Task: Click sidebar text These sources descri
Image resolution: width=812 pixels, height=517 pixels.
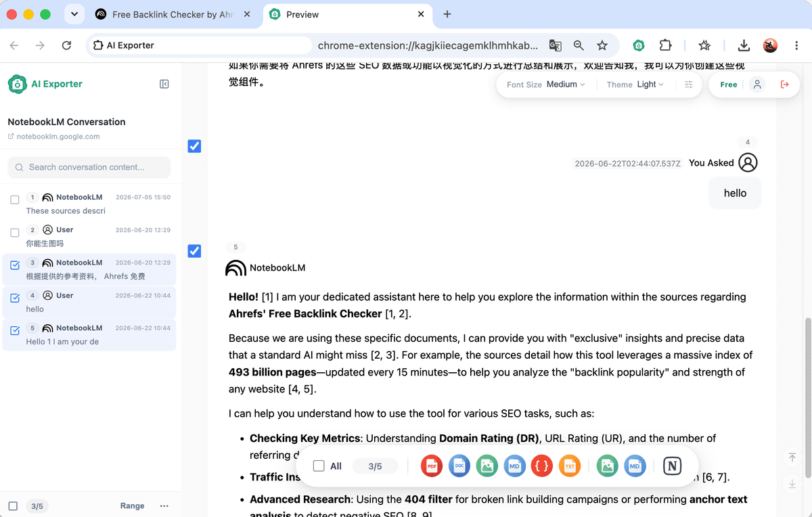Action: 66,211
